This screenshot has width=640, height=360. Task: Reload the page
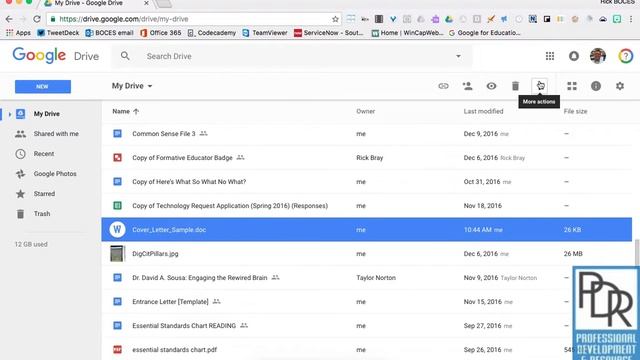(37, 19)
